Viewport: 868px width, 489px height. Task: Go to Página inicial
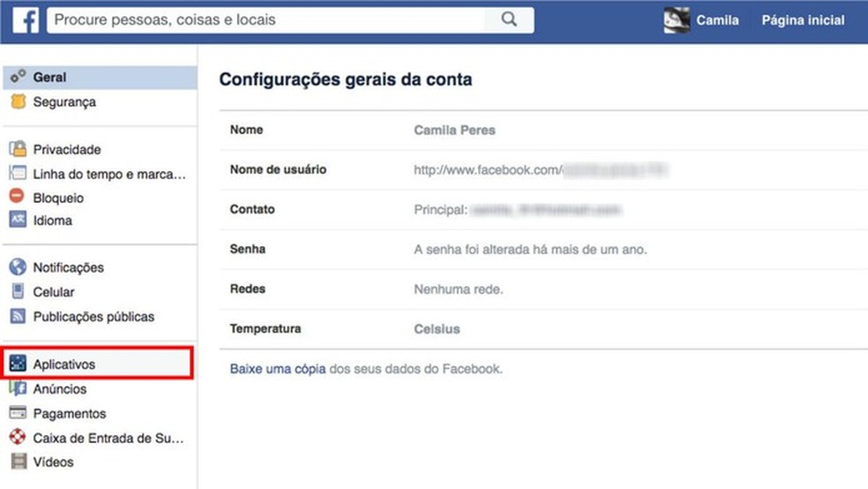804,20
